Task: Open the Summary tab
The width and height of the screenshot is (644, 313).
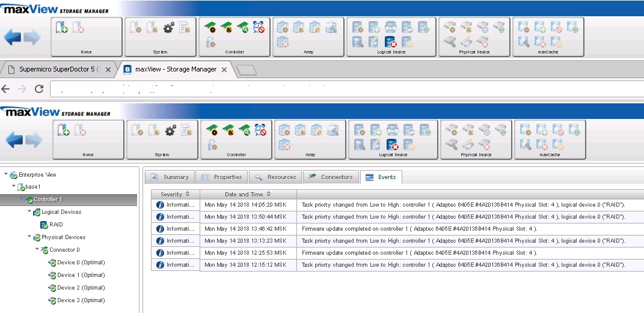Action: tap(170, 177)
